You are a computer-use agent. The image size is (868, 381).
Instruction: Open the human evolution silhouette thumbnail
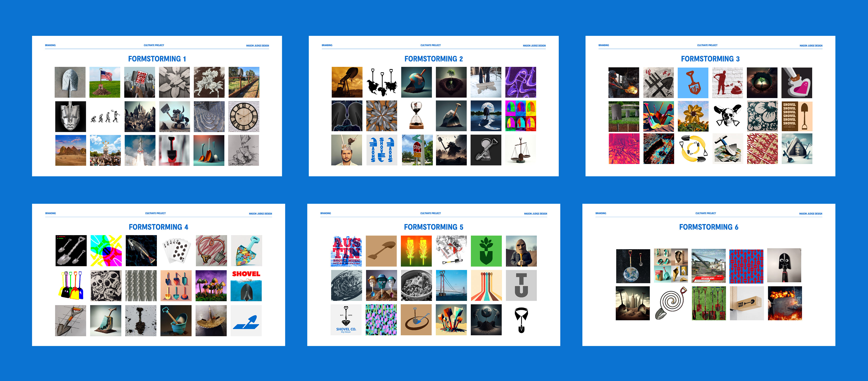pyautogui.click(x=105, y=117)
